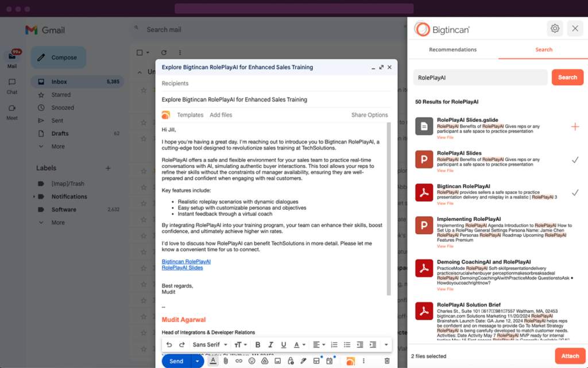Viewport: 588px width, 368px height.
Task: Open Bigtincan settings gear
Action: 555,28
